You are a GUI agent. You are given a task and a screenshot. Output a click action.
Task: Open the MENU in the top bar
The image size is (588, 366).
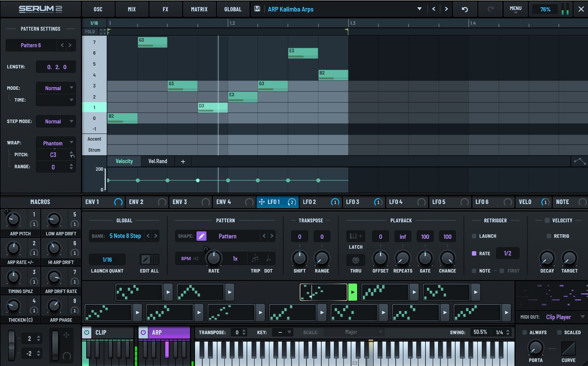pyautogui.click(x=516, y=9)
